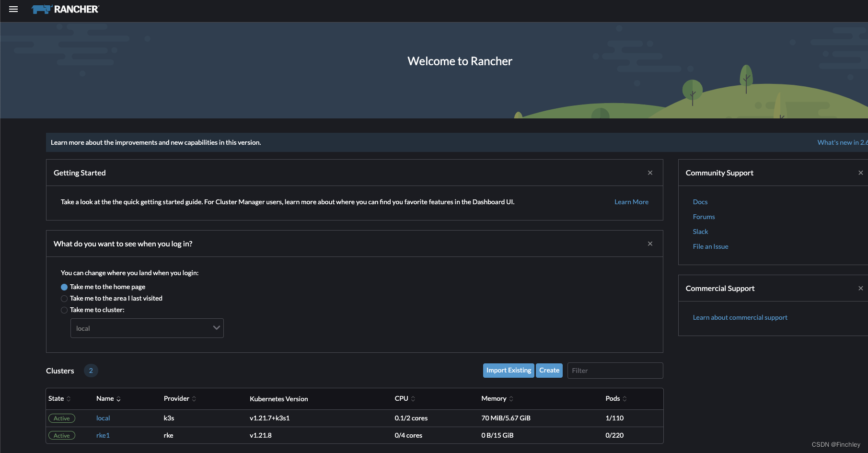This screenshot has height=453, width=868.
Task: Click the Import Existing button
Action: (508, 370)
